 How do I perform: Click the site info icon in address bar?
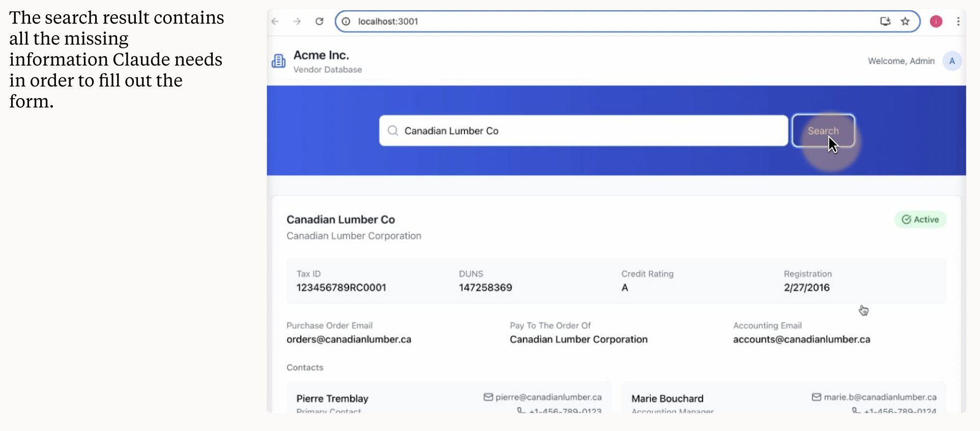(x=346, y=21)
